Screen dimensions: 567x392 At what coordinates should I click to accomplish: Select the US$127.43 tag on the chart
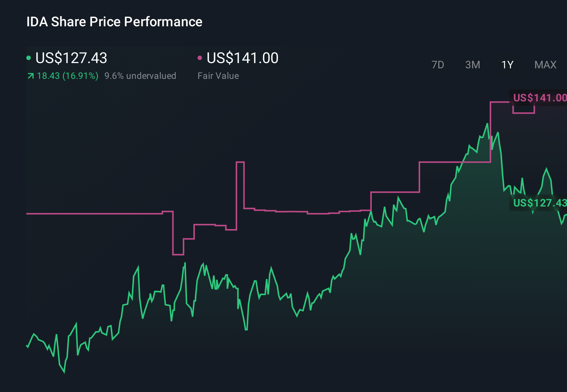coord(540,204)
